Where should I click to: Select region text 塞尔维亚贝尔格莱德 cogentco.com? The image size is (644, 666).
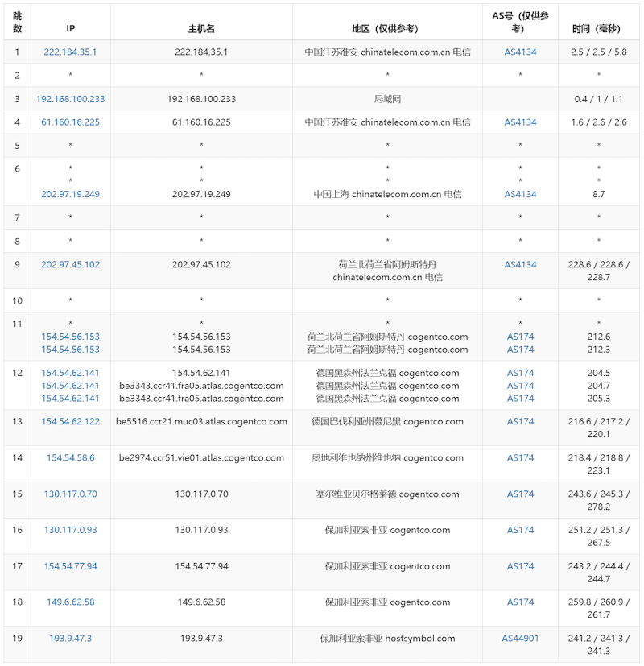(x=387, y=494)
